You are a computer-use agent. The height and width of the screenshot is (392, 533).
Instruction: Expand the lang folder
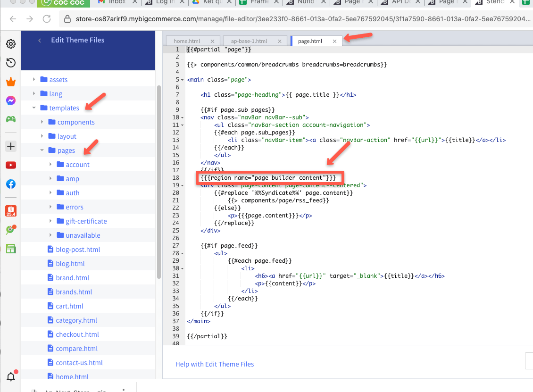pos(34,93)
